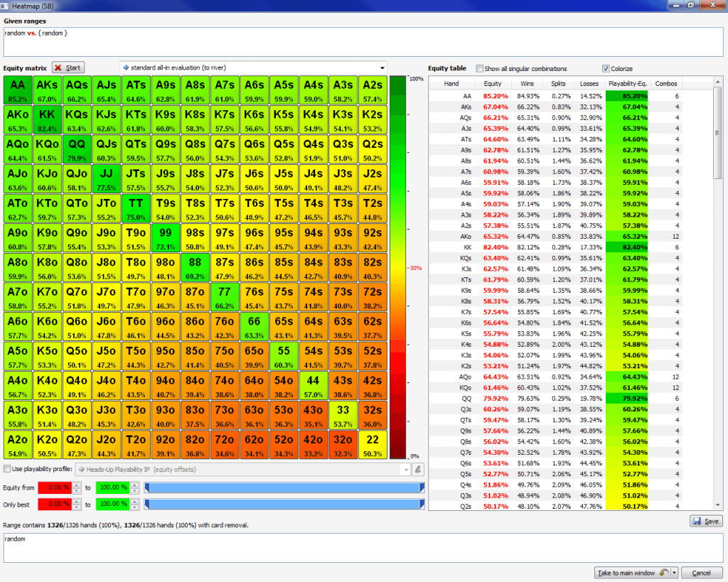728x582 pixels.
Task: Open arrow next to Take to main window
Action: point(674,573)
